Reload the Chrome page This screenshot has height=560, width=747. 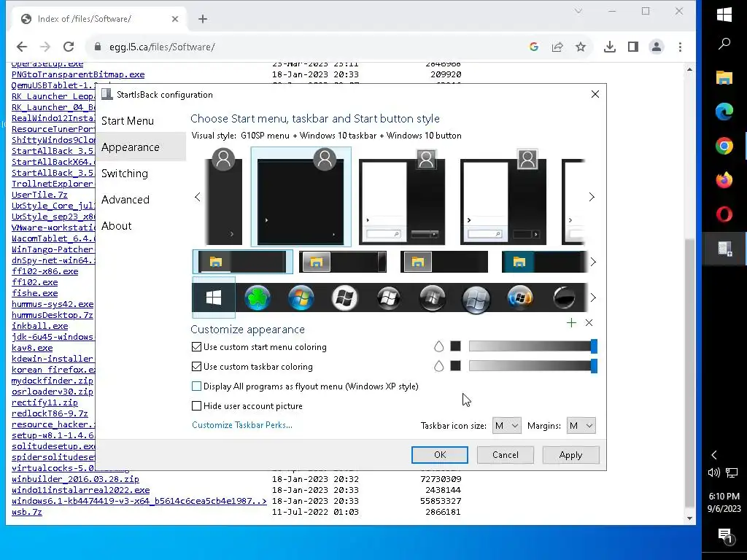[69, 47]
